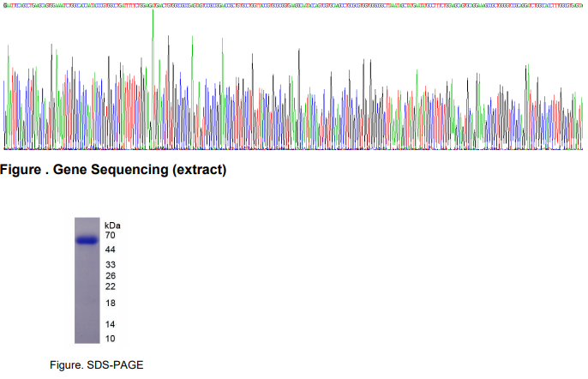Click the 'kDa' unit label

[x=112, y=225]
